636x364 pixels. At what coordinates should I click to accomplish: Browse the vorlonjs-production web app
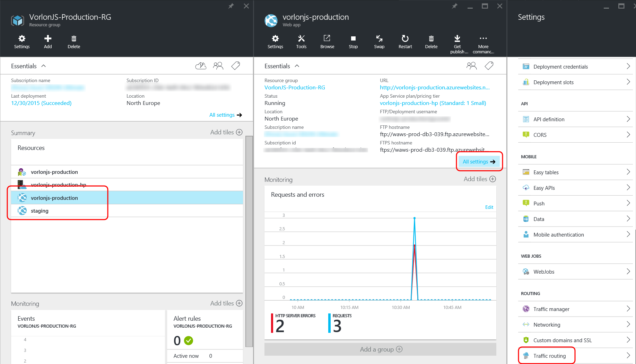327,42
